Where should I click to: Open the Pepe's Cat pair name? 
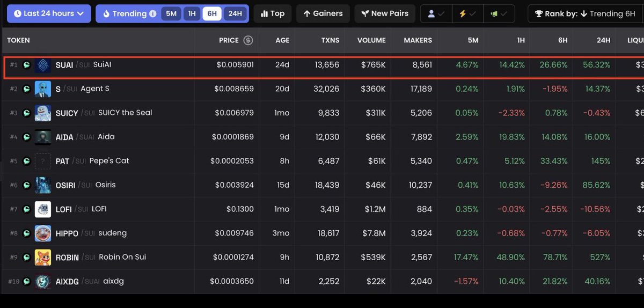[x=92, y=161]
